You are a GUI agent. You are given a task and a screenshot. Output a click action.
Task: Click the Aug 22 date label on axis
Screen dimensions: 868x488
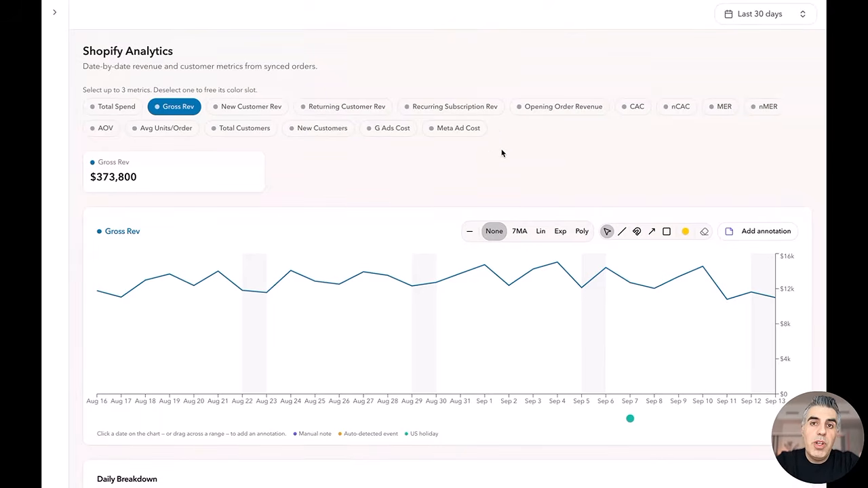[x=242, y=401]
